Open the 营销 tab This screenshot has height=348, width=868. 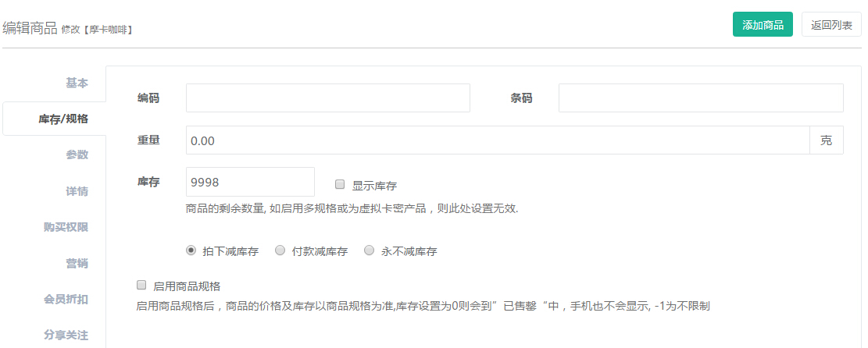click(77, 263)
